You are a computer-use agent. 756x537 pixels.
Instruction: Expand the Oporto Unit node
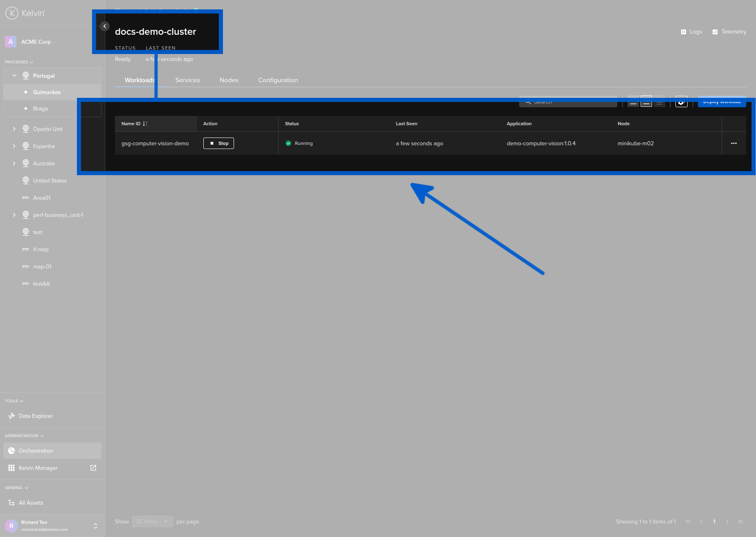(x=14, y=129)
